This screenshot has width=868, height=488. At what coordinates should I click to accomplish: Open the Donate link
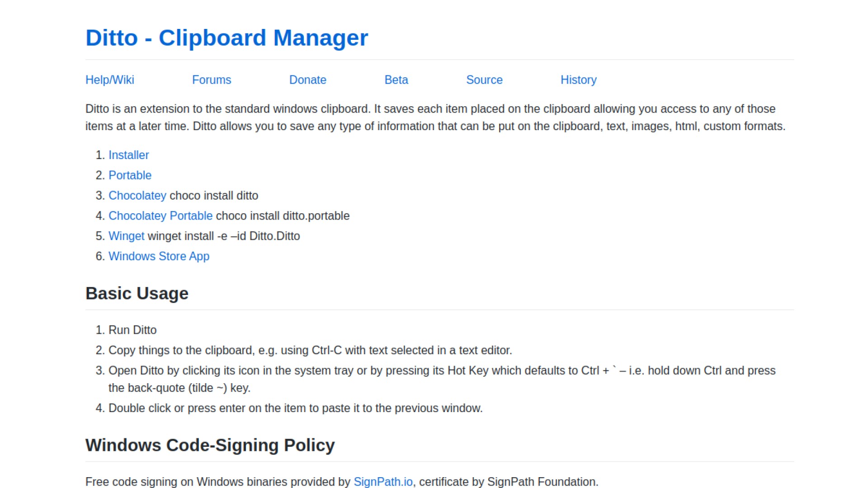[307, 80]
